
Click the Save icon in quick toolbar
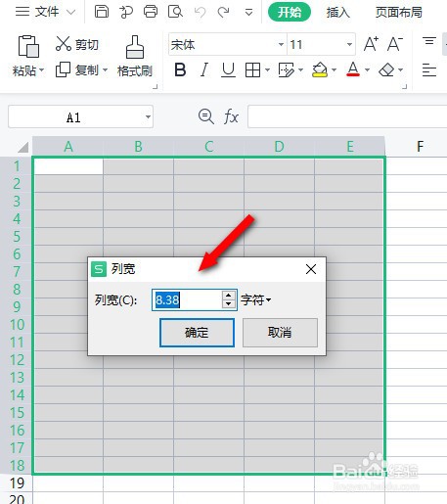[x=102, y=12]
